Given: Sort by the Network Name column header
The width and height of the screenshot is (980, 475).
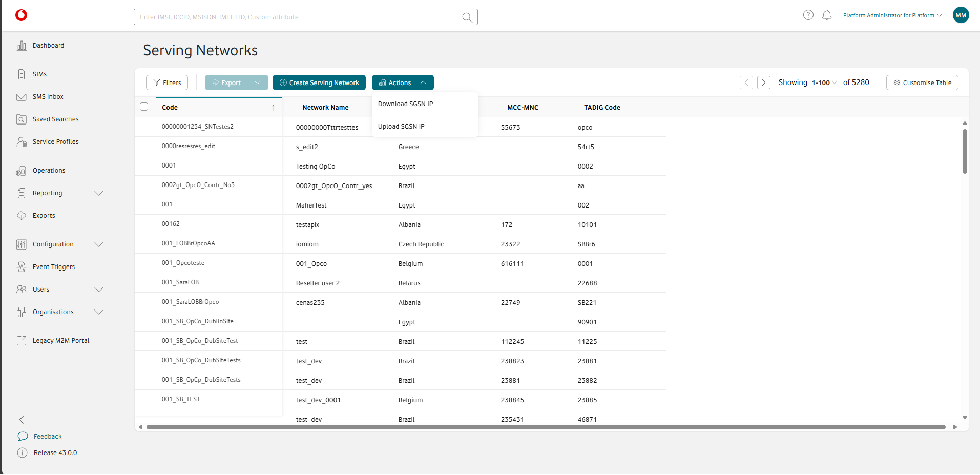Looking at the screenshot, I should pyautogui.click(x=325, y=108).
